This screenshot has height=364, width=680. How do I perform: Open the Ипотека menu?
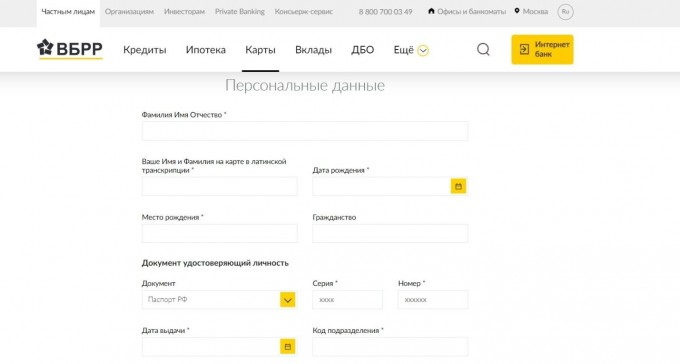(x=206, y=50)
